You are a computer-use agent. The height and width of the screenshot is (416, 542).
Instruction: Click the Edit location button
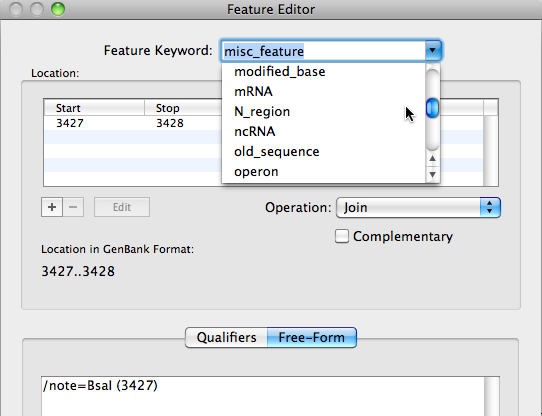tap(122, 207)
